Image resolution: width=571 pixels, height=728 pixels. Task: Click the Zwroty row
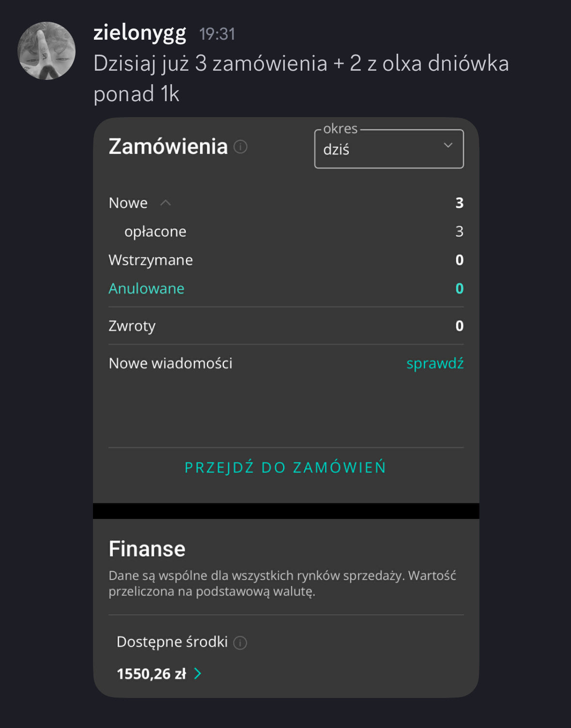[132, 326]
